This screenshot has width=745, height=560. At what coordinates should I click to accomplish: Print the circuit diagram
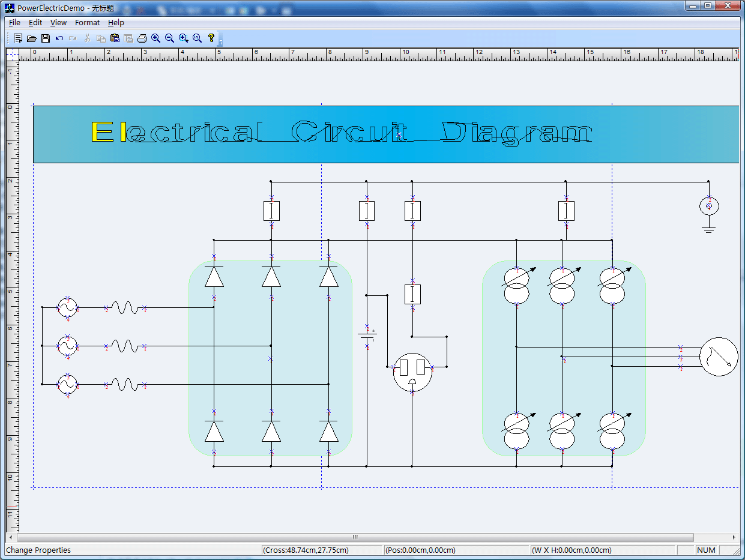[142, 38]
